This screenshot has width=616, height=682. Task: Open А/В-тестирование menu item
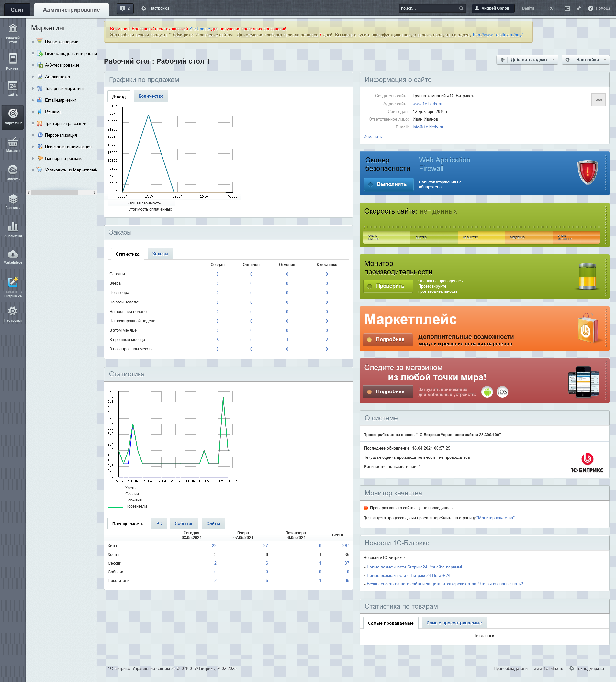click(62, 65)
